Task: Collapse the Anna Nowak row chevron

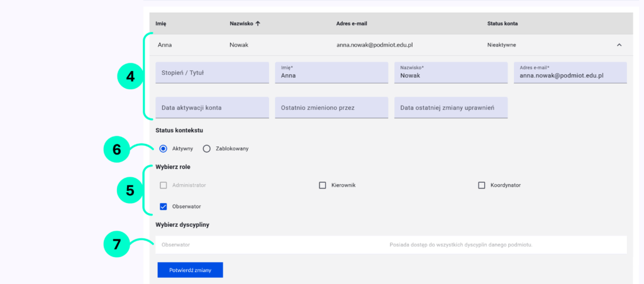Action: (x=619, y=45)
